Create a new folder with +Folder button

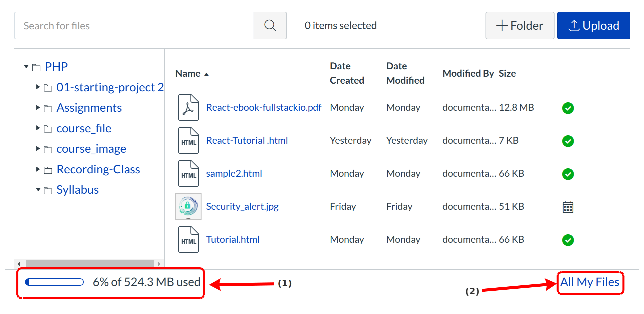pyautogui.click(x=520, y=26)
